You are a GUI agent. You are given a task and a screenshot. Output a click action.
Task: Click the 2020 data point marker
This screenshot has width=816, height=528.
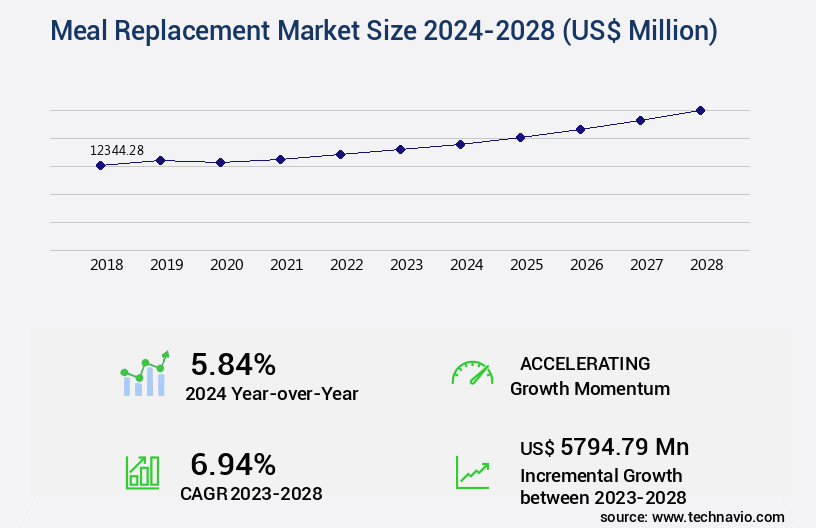pos(221,162)
